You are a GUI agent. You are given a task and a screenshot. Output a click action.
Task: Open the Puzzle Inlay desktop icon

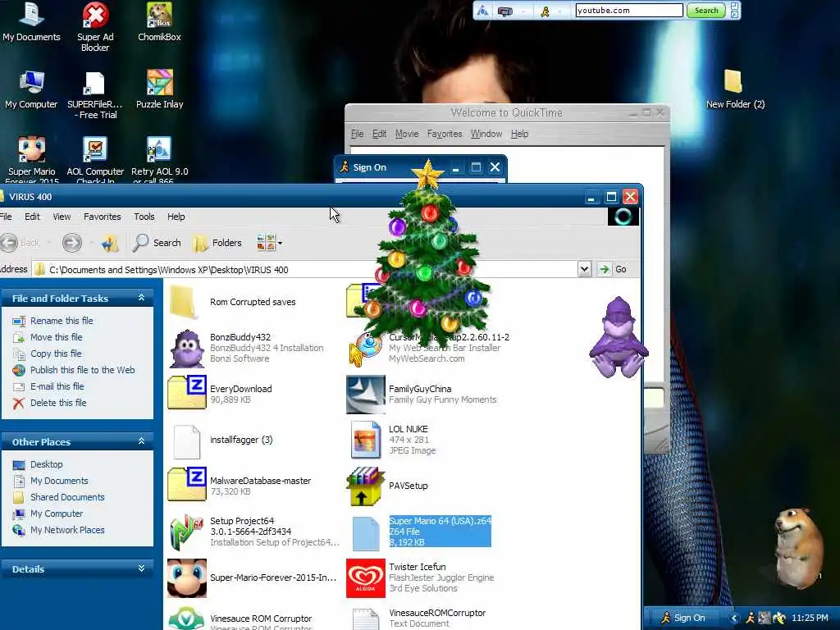click(x=160, y=90)
